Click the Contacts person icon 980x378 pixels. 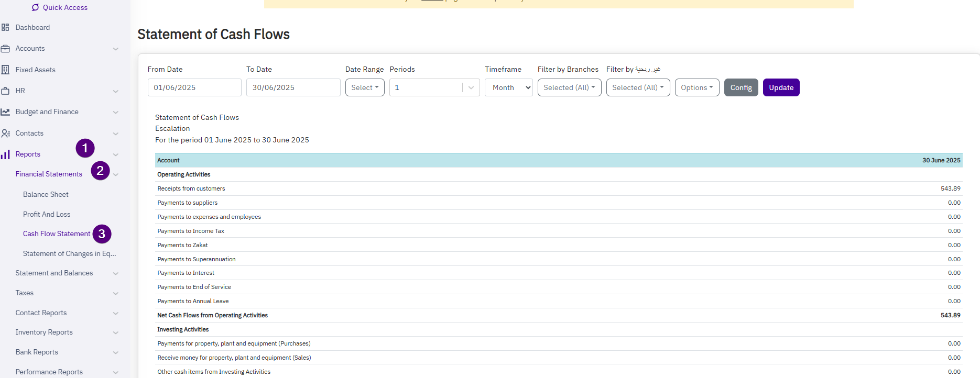[x=5, y=134]
